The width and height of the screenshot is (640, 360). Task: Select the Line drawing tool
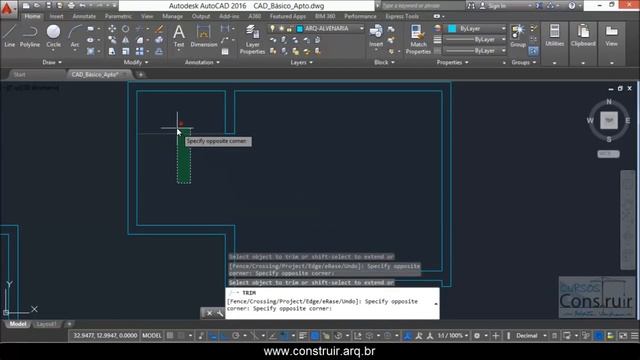click(x=10, y=36)
